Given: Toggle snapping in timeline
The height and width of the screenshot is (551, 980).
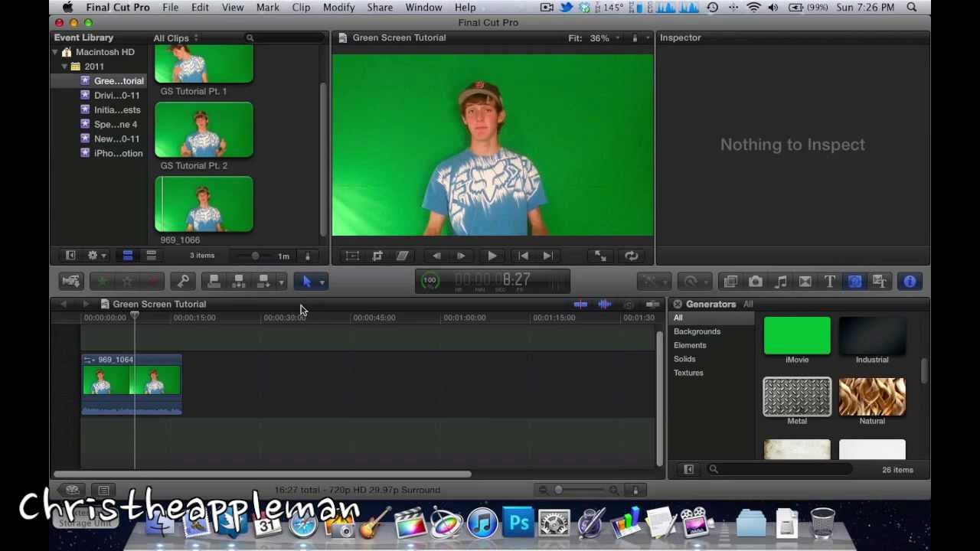Looking at the screenshot, I should (x=652, y=305).
